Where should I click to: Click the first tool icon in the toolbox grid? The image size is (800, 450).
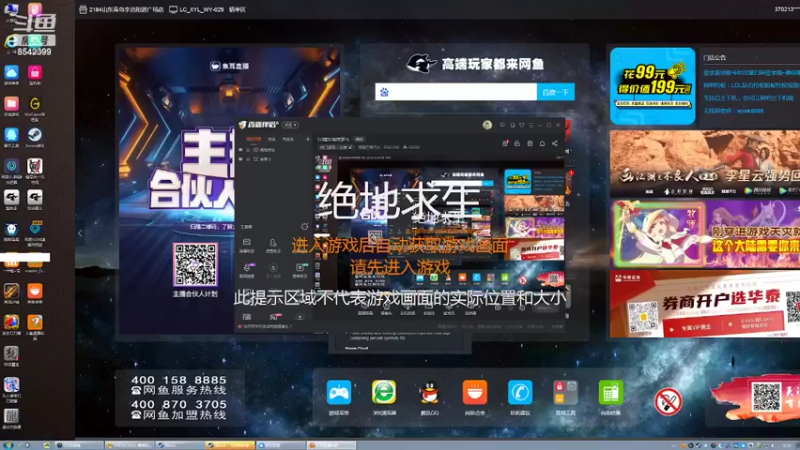(x=246, y=243)
